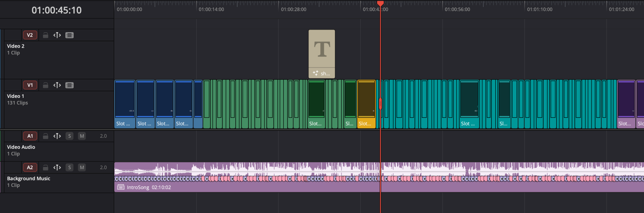
Task: Select the V1 destination control
Action: point(30,85)
